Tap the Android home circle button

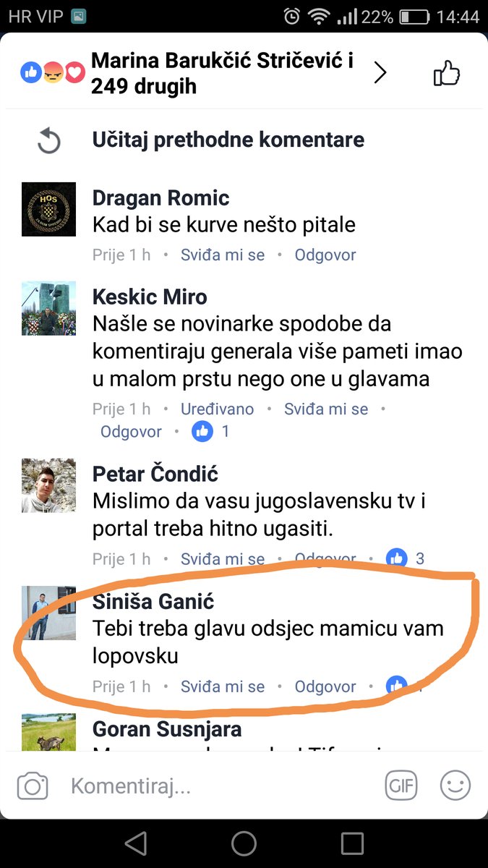tap(244, 843)
